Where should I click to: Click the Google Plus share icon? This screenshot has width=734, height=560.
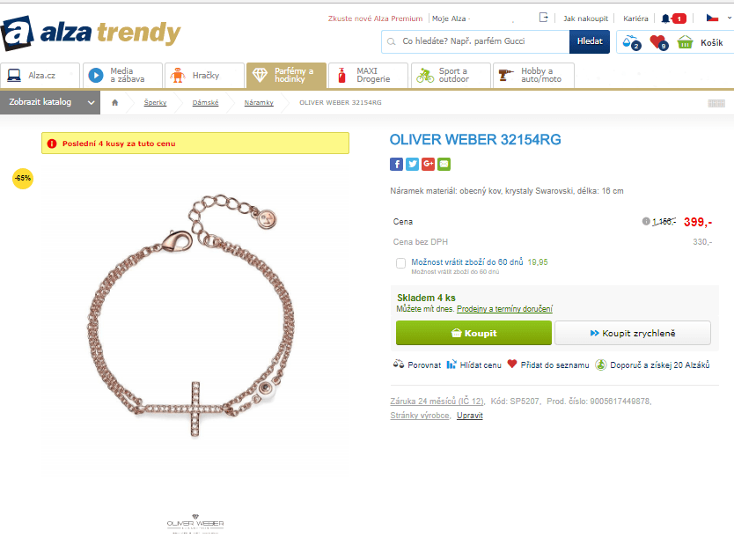[x=428, y=165]
